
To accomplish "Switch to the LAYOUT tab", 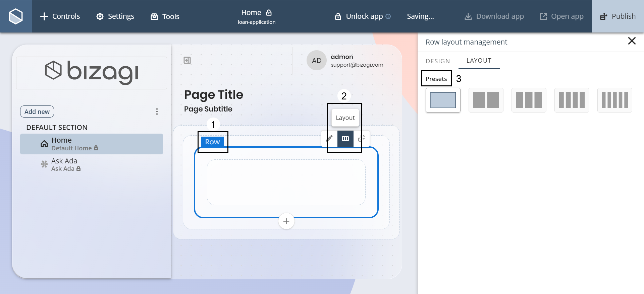I will coord(479,61).
